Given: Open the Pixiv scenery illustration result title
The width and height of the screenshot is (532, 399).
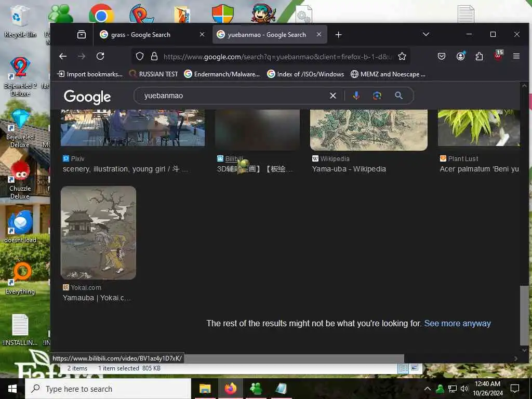Looking at the screenshot, I should 125,169.
